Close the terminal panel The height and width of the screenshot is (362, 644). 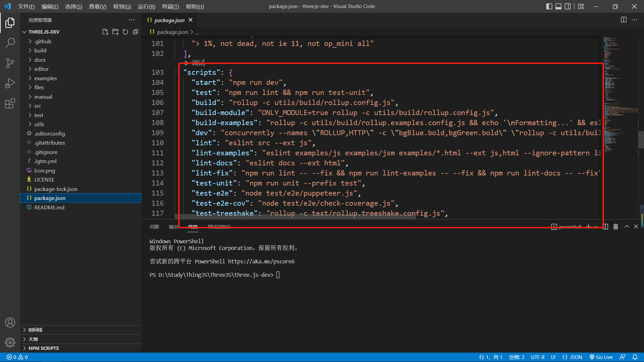pos(636,226)
